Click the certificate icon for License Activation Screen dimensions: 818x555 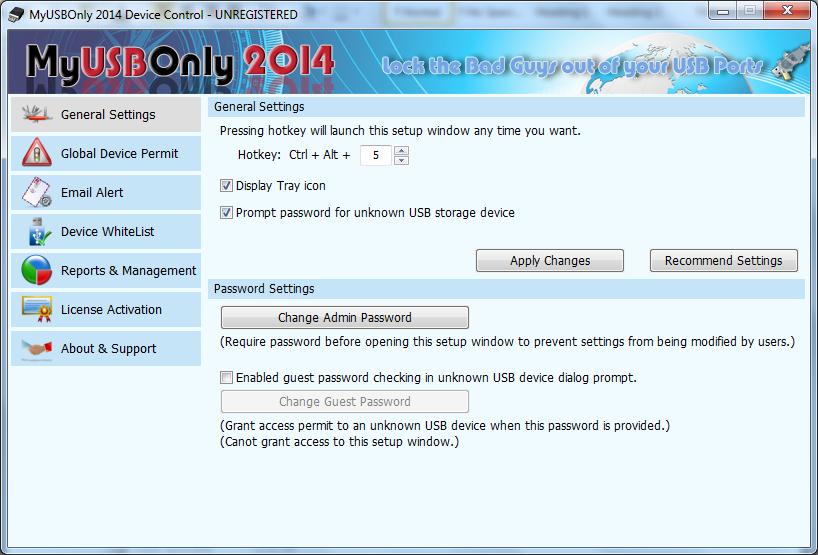[37, 309]
